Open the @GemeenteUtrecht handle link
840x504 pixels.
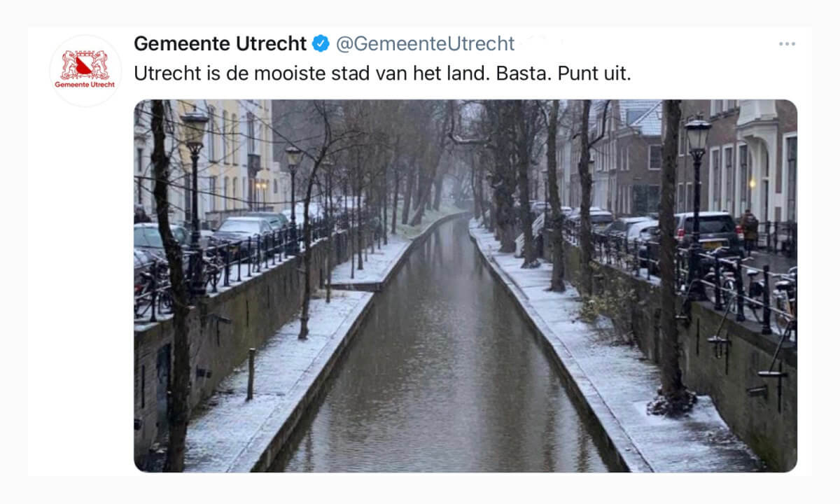click(425, 43)
